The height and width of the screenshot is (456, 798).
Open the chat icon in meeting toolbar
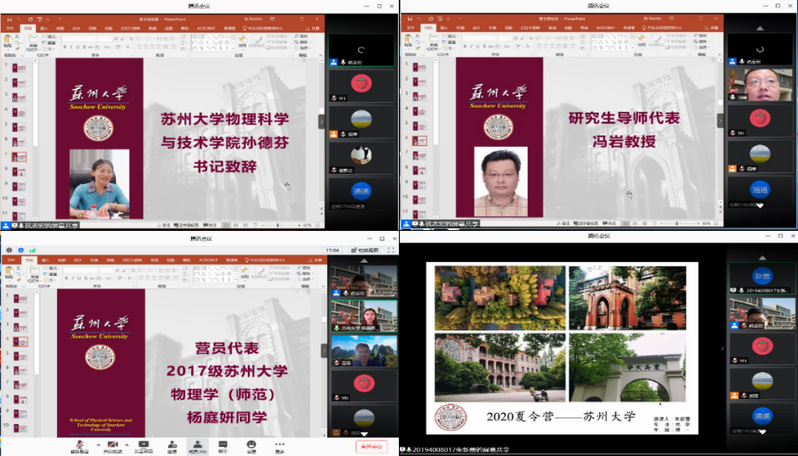coord(223,446)
